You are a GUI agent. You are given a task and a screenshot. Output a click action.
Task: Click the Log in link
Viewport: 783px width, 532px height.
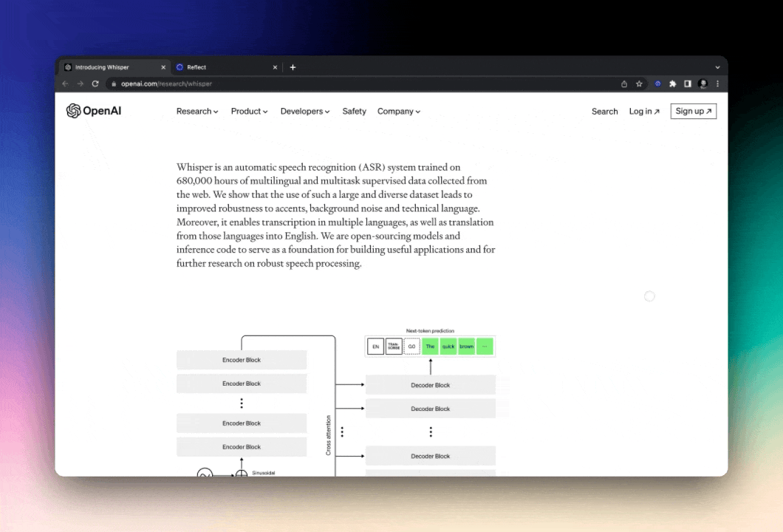[643, 111]
